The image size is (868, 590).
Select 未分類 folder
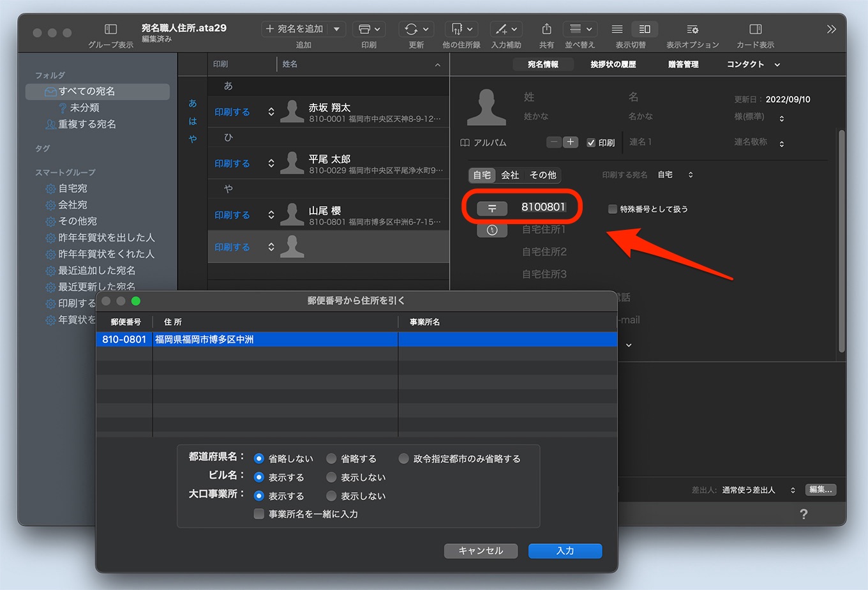point(84,108)
